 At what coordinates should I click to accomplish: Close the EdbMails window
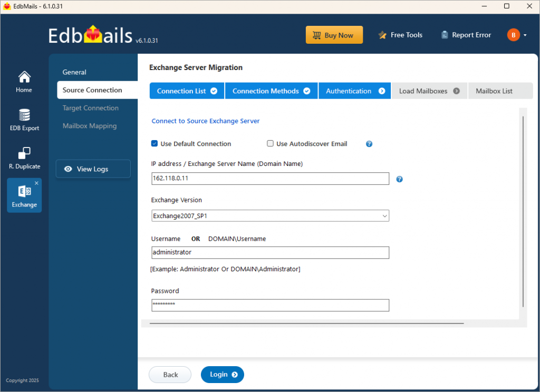tap(529, 6)
